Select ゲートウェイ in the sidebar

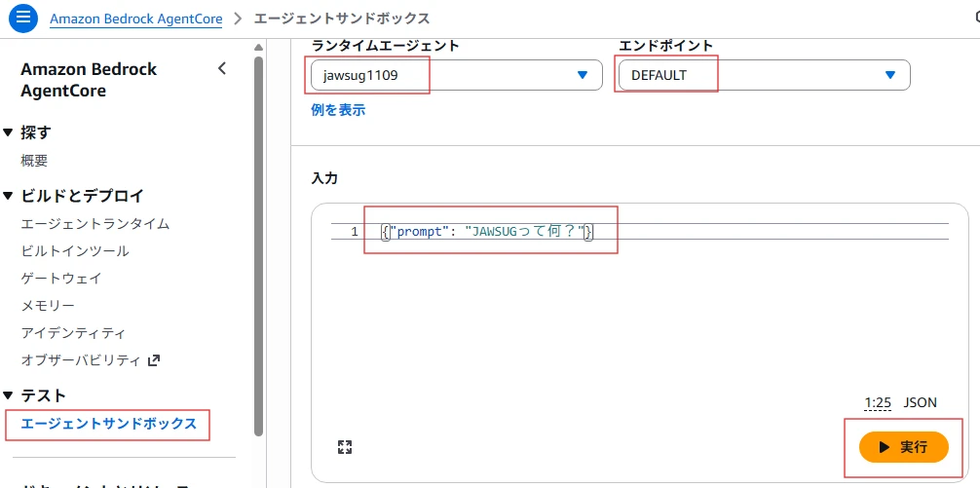point(61,279)
